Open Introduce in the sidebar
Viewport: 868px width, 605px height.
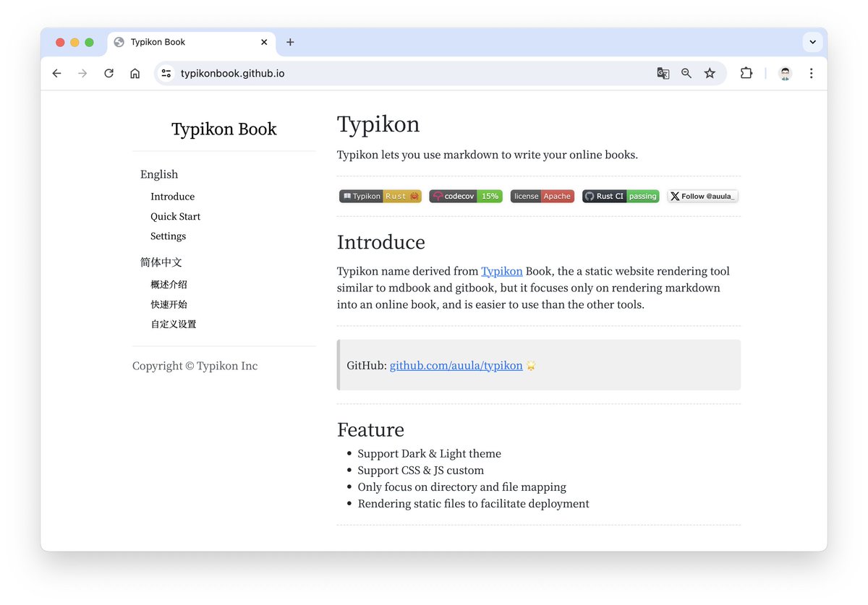click(172, 197)
